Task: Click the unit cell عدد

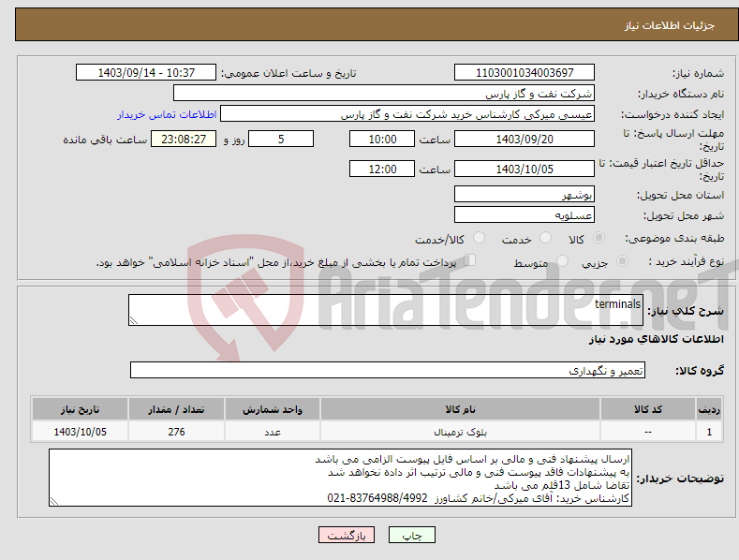Action: [x=273, y=432]
